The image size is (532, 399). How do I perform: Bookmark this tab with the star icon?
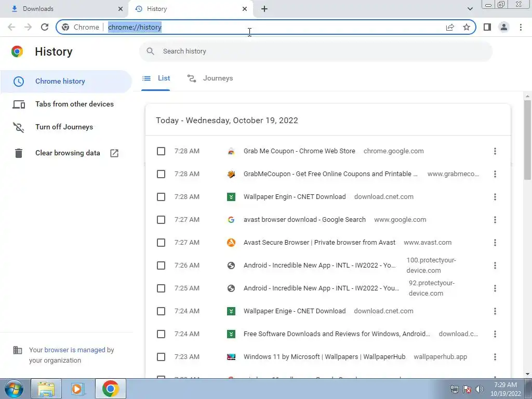[x=467, y=27]
